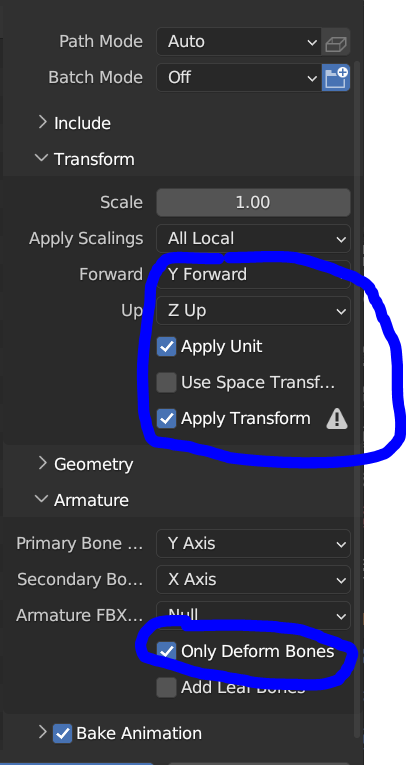
Task: Toggle the Bake Animation checkbox
Action: [x=62, y=733]
